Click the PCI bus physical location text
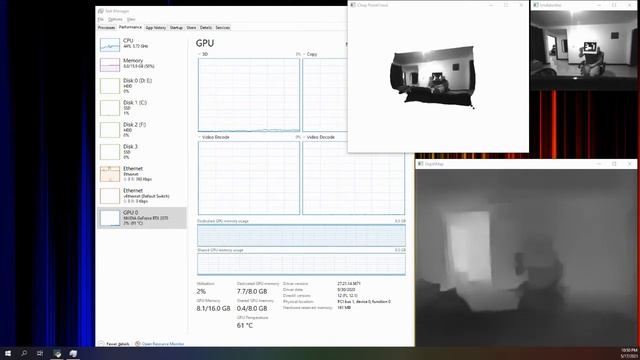This screenshot has width=640, height=360. coord(364,302)
